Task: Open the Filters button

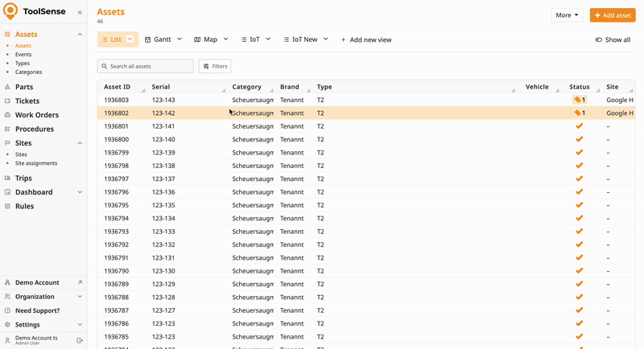Action: point(215,66)
